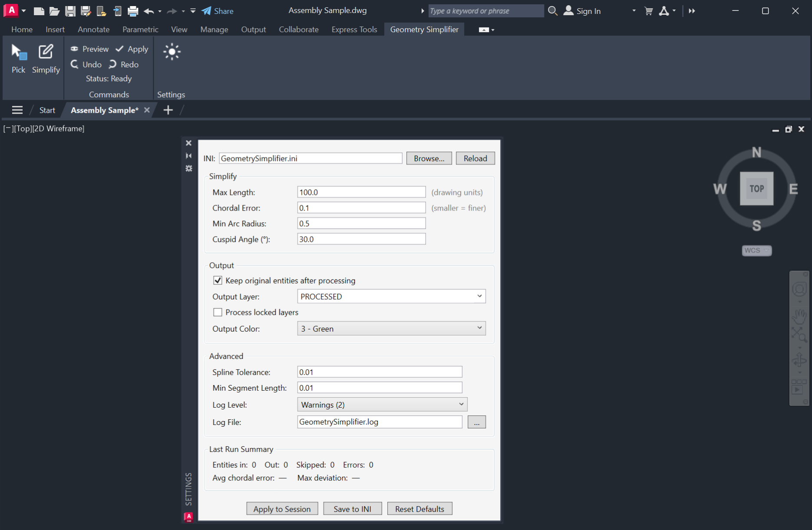Click the Autodesk triangle icon
This screenshot has height=530, width=812.
coord(664,11)
